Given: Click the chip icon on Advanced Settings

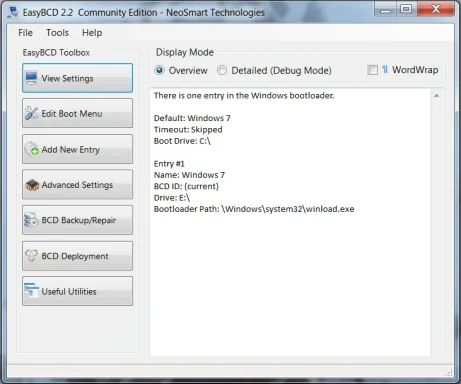Looking at the screenshot, I should coord(32,185).
